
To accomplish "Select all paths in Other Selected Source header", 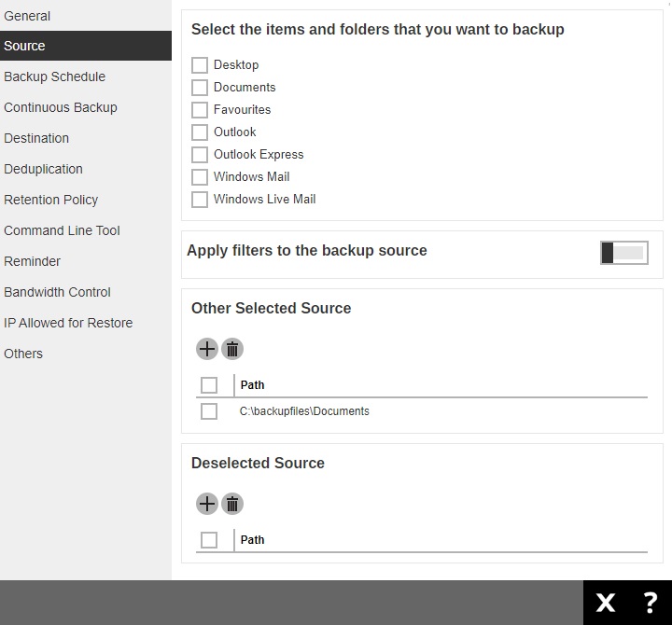I will 209,384.
